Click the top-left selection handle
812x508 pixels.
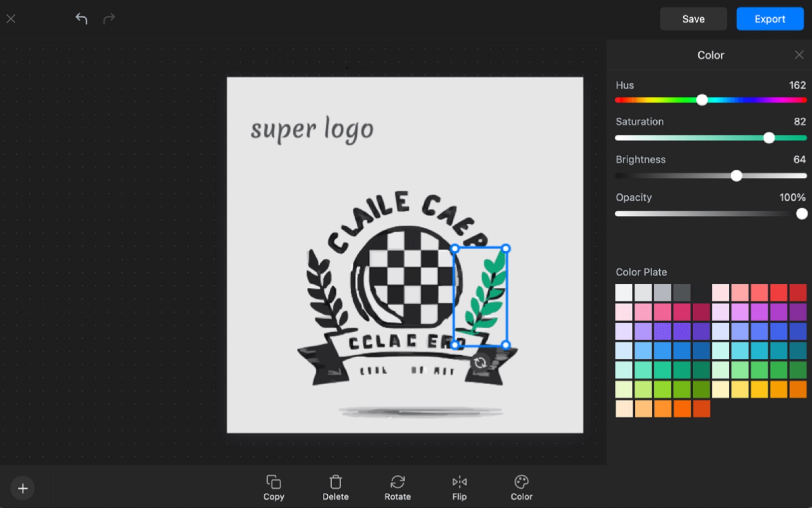[455, 249]
